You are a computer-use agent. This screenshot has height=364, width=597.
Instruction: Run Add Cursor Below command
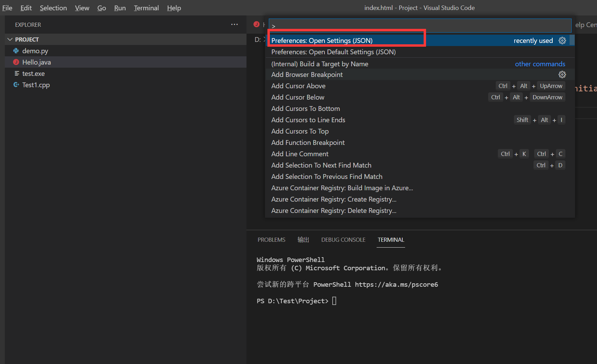420,97
